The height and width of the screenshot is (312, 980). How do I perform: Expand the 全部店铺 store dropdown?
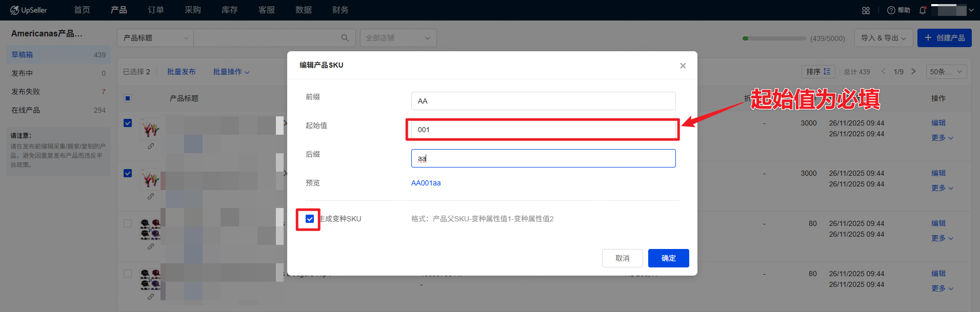398,38
